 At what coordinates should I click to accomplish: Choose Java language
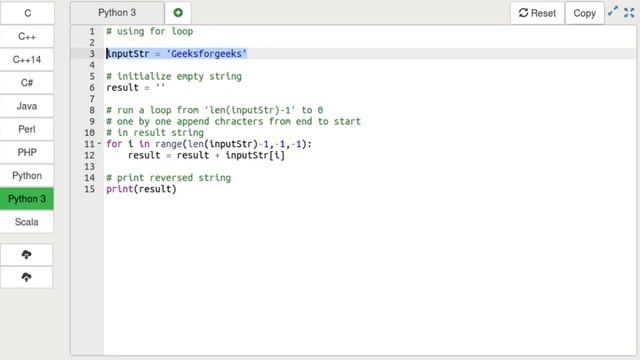[x=27, y=106]
